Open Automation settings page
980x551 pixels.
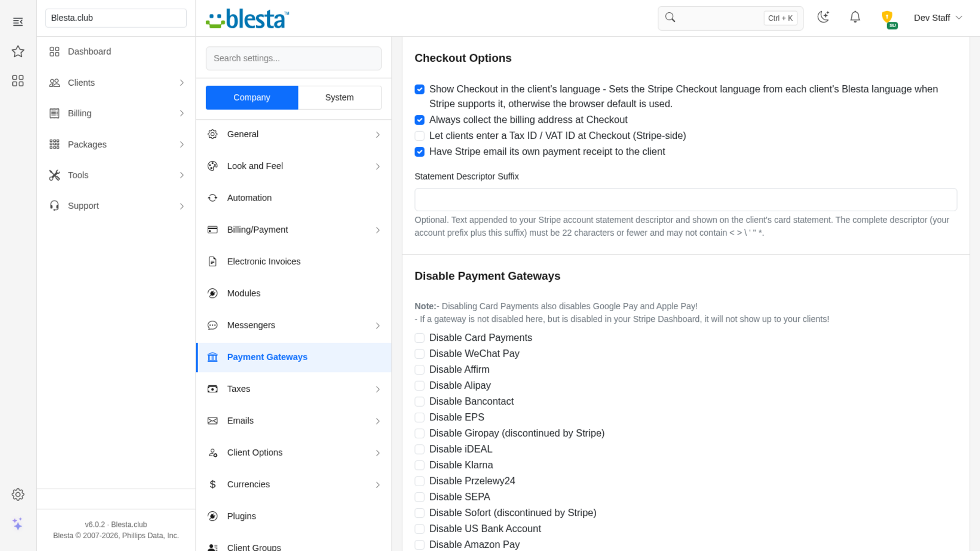tap(294, 198)
